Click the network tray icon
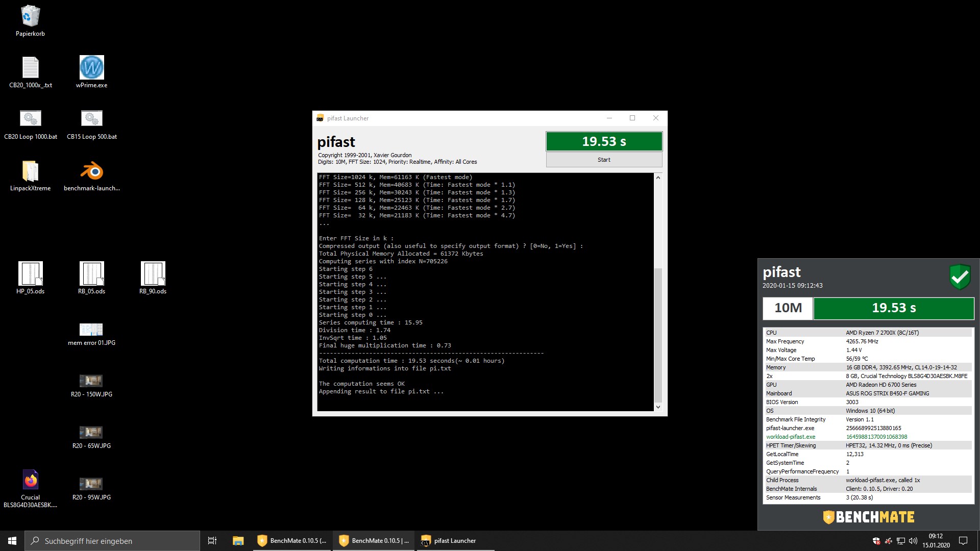The image size is (980, 551). [x=901, y=541]
